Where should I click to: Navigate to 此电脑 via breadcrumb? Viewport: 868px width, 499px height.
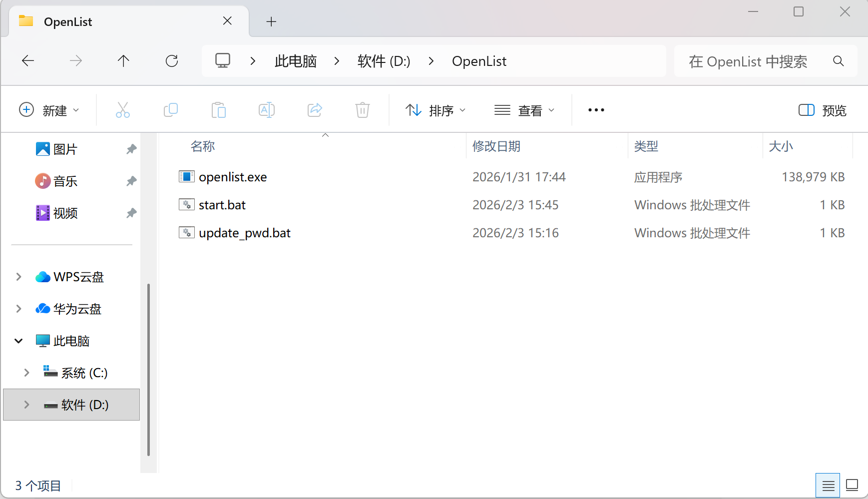tap(295, 60)
